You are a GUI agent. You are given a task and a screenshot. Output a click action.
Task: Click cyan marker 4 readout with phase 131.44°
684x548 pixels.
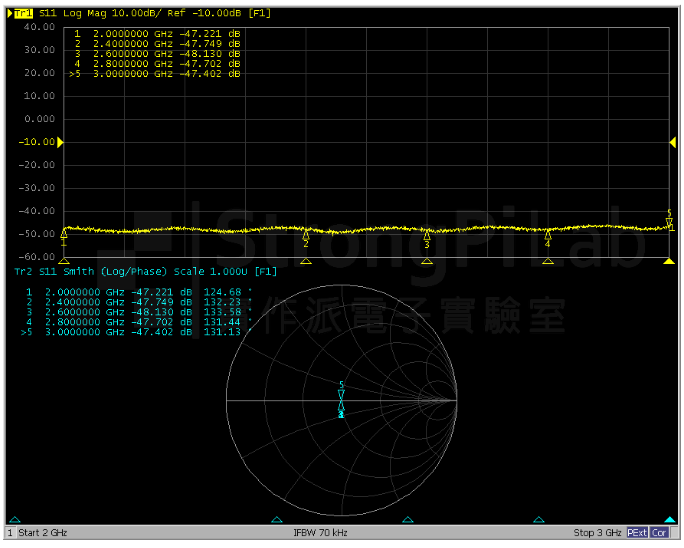138,322
